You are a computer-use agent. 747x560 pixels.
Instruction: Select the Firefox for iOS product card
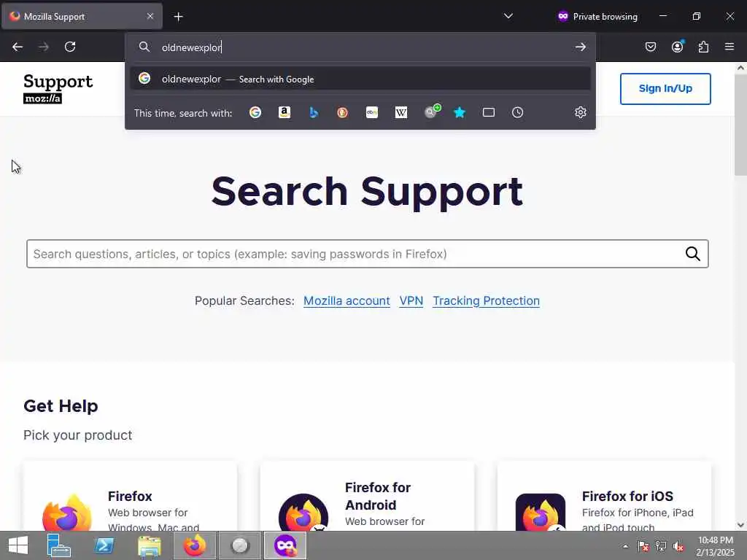tap(605, 496)
